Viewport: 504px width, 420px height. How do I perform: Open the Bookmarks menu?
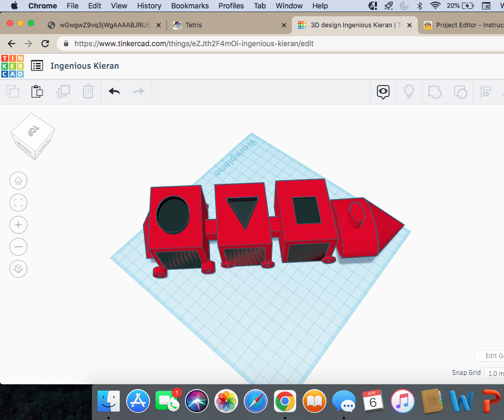[x=190, y=6]
